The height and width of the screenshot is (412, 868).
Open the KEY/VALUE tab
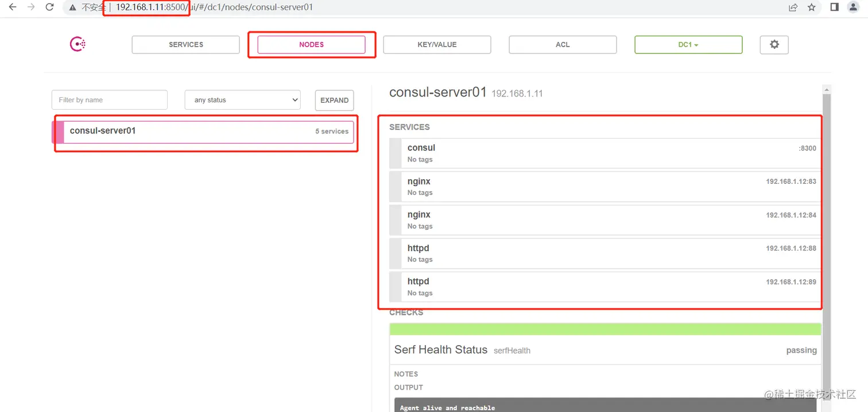coord(437,44)
